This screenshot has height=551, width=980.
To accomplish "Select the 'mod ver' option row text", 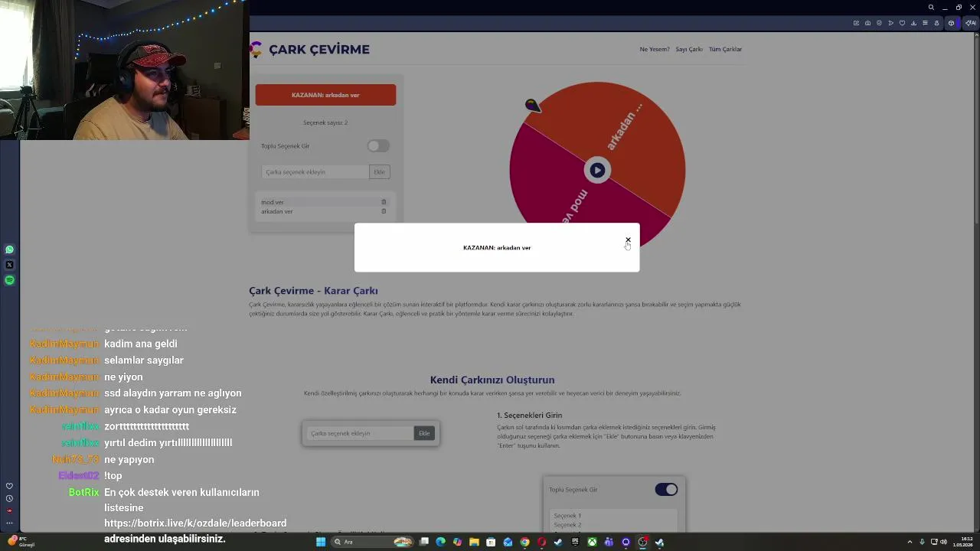I will (x=273, y=202).
